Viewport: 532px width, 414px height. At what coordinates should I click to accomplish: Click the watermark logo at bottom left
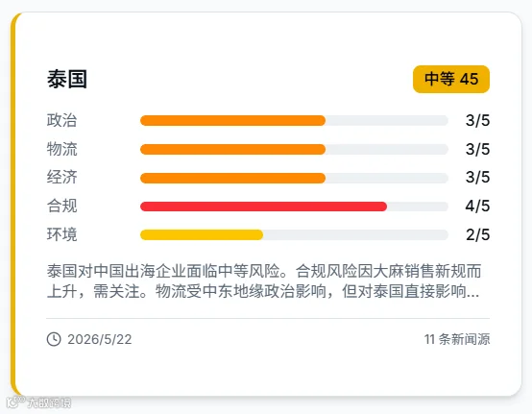click(x=39, y=402)
